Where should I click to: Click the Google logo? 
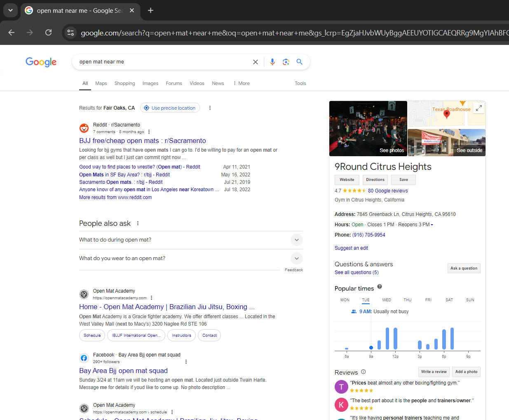(41, 62)
